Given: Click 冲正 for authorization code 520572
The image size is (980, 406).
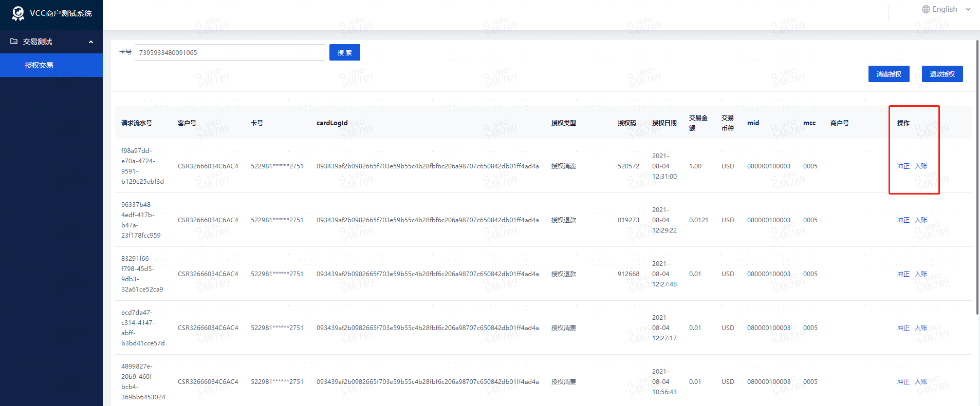Looking at the screenshot, I should (903, 166).
